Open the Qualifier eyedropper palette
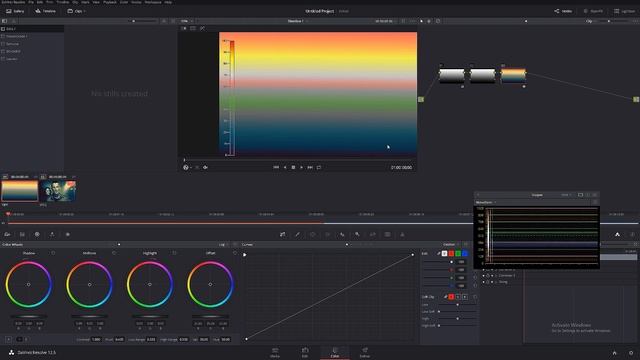Screen dimensions: 640x360 (x=298, y=234)
